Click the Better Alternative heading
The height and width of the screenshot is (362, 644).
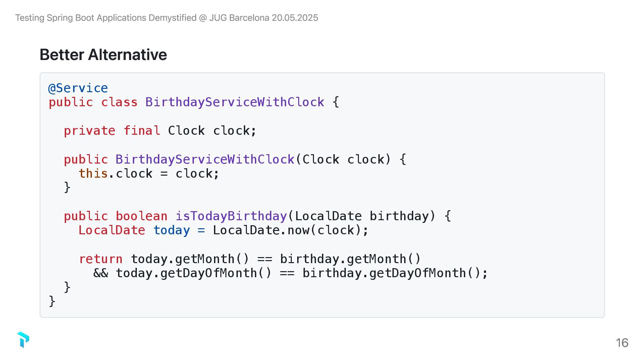click(x=103, y=55)
